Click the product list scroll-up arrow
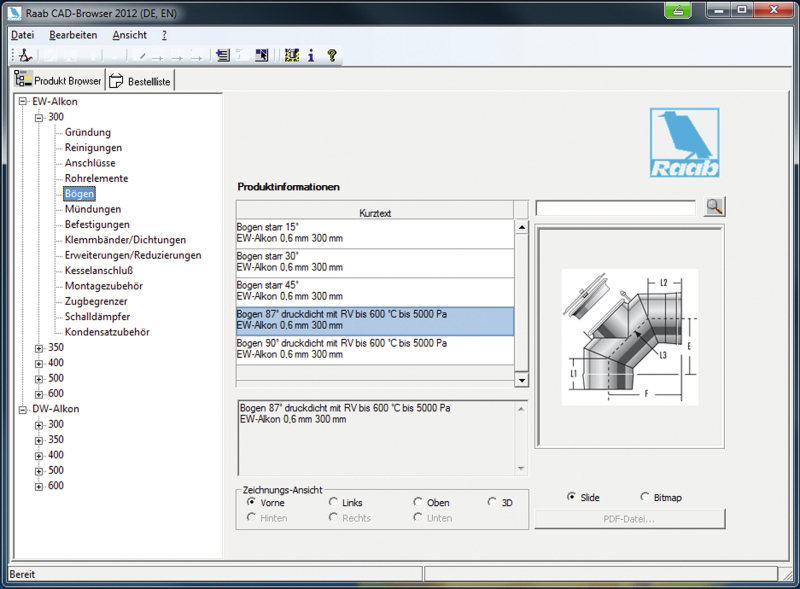The height and width of the screenshot is (589, 800). coord(521,227)
